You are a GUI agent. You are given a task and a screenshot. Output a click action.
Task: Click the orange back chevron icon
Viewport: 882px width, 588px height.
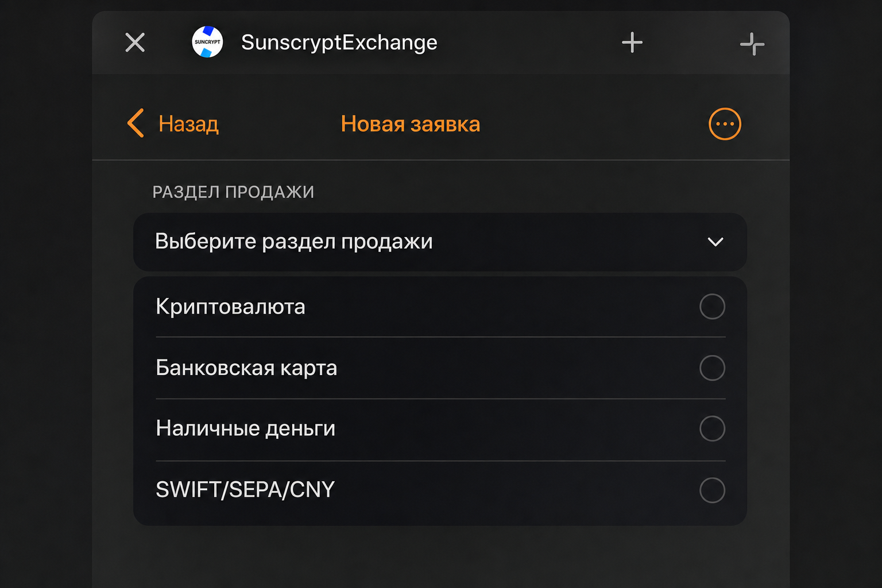135,123
